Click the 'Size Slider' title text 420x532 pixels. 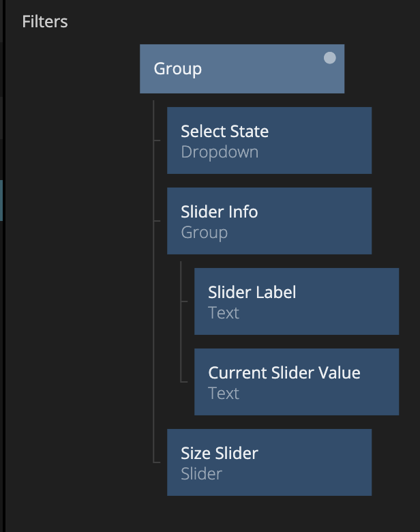tap(219, 454)
